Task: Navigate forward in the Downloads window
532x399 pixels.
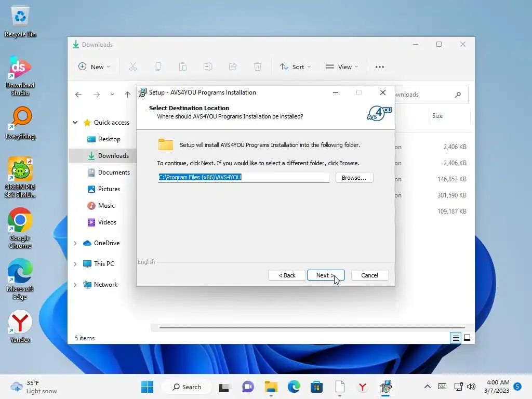Action: (97, 95)
